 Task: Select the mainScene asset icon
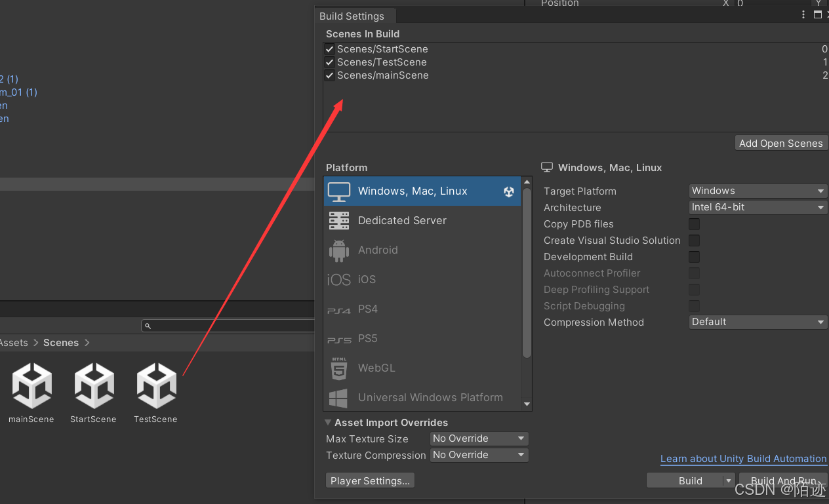point(32,385)
